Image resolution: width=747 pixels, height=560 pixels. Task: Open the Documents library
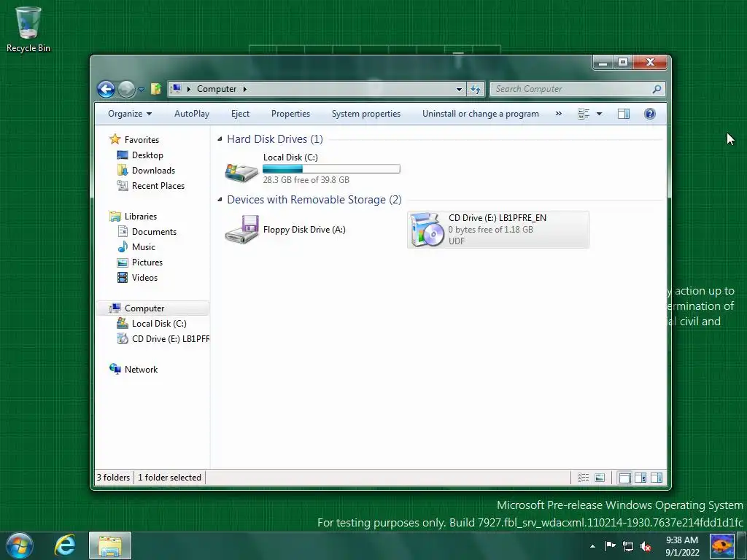(x=154, y=231)
